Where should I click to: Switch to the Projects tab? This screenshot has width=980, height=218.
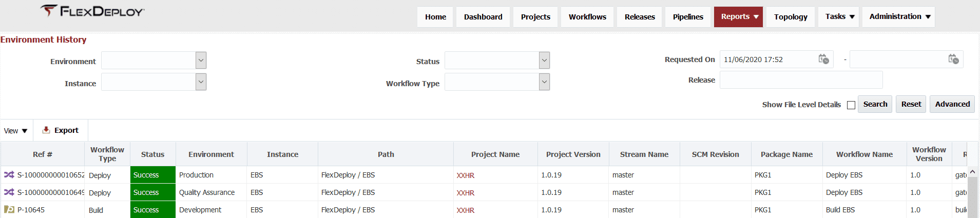point(535,17)
